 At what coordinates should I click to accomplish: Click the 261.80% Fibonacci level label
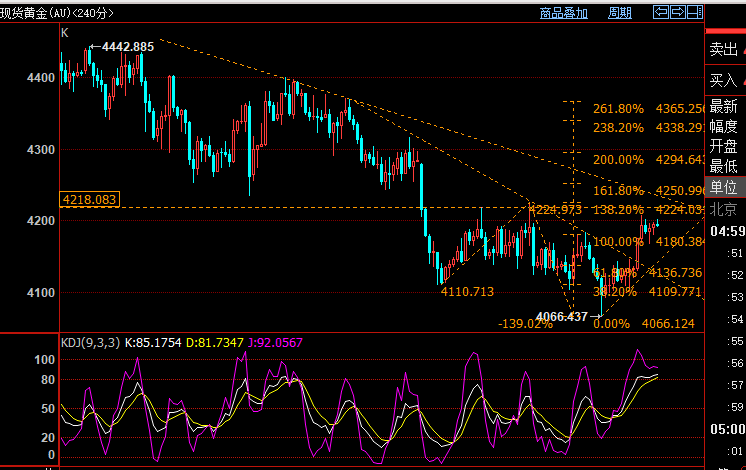tap(618, 109)
